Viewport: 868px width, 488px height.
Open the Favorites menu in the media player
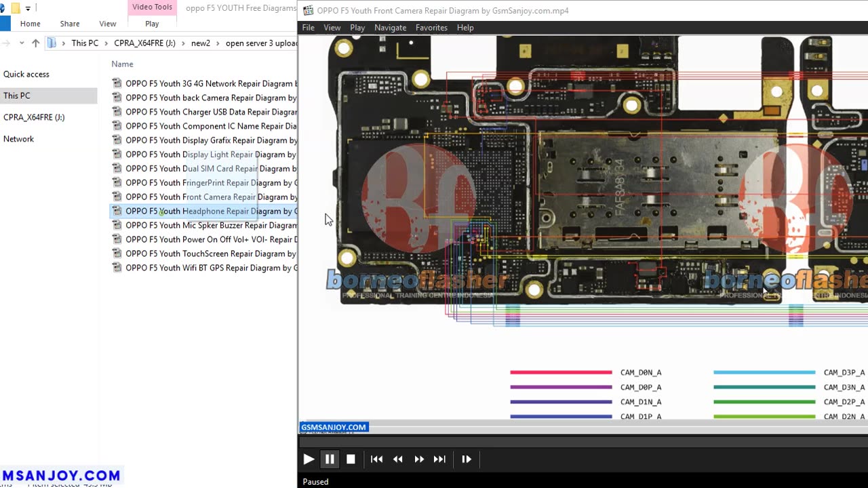click(431, 28)
